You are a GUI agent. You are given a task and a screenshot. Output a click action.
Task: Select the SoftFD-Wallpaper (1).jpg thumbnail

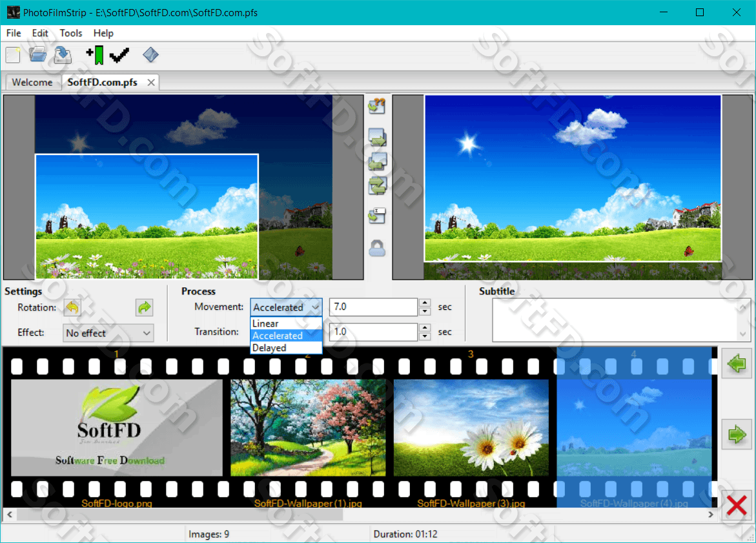coord(308,427)
